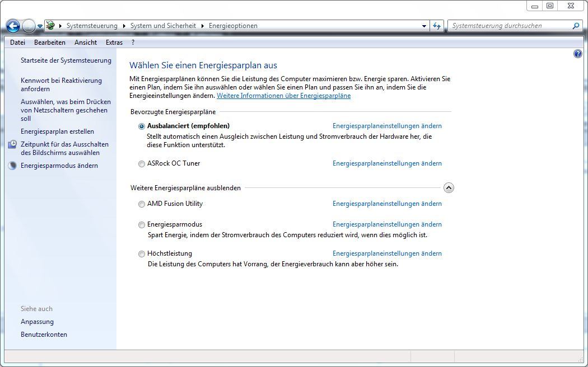Open the Extras menu
The height and width of the screenshot is (367, 588).
(114, 43)
